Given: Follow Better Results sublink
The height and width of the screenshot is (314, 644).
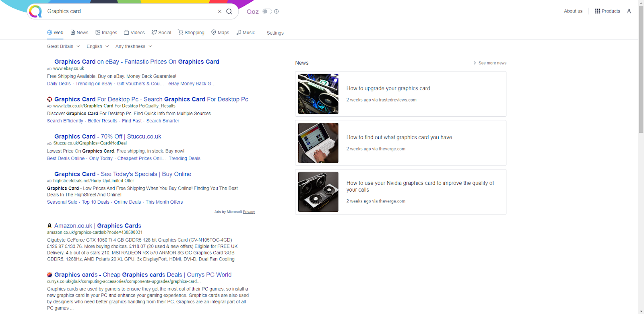Looking at the screenshot, I should pyautogui.click(x=103, y=121).
